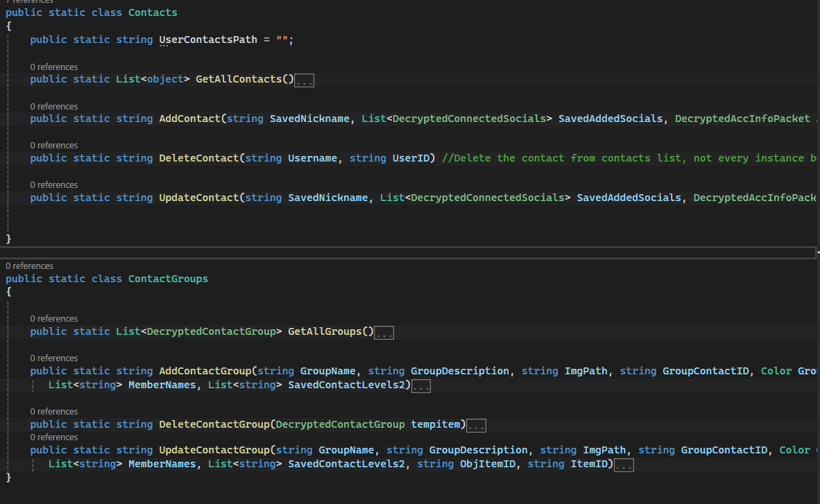The height and width of the screenshot is (504, 820).
Task: Open references link above GetAllContacts method
Action: [x=54, y=67]
